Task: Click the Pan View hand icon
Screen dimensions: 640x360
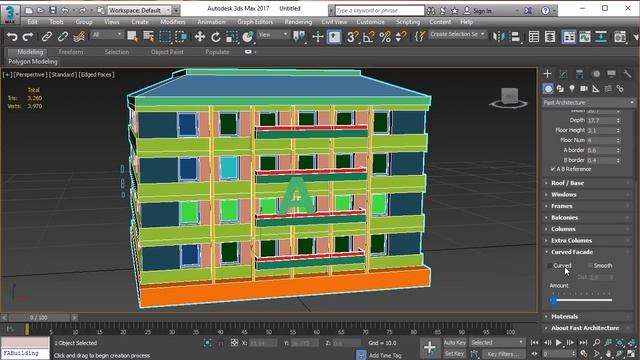Action: (x=608, y=353)
